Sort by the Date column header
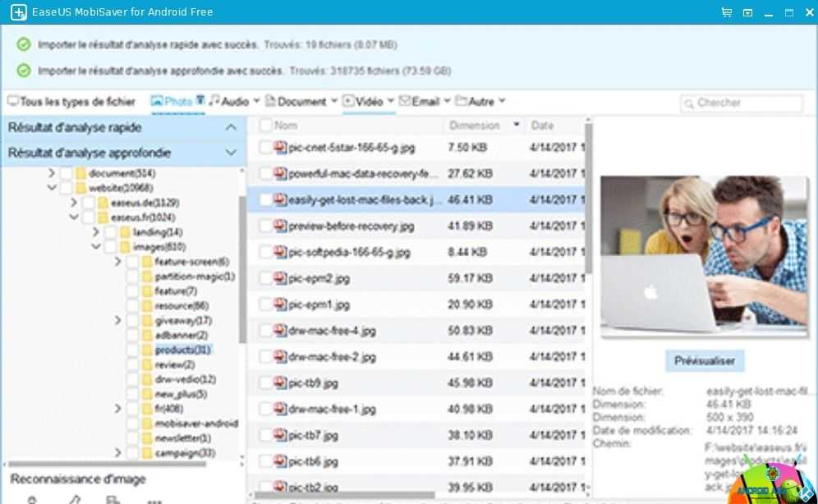Image resolution: width=818 pixels, height=504 pixels. pos(542,126)
